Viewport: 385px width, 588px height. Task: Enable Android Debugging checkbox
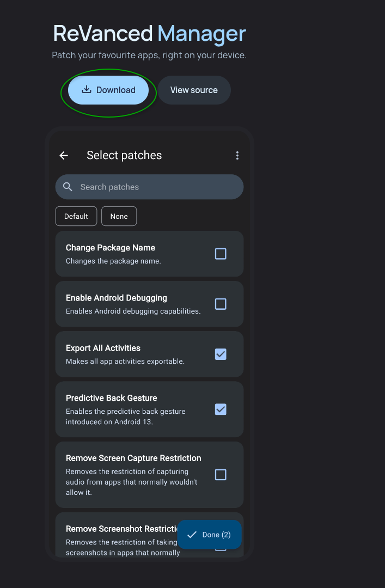[221, 304]
